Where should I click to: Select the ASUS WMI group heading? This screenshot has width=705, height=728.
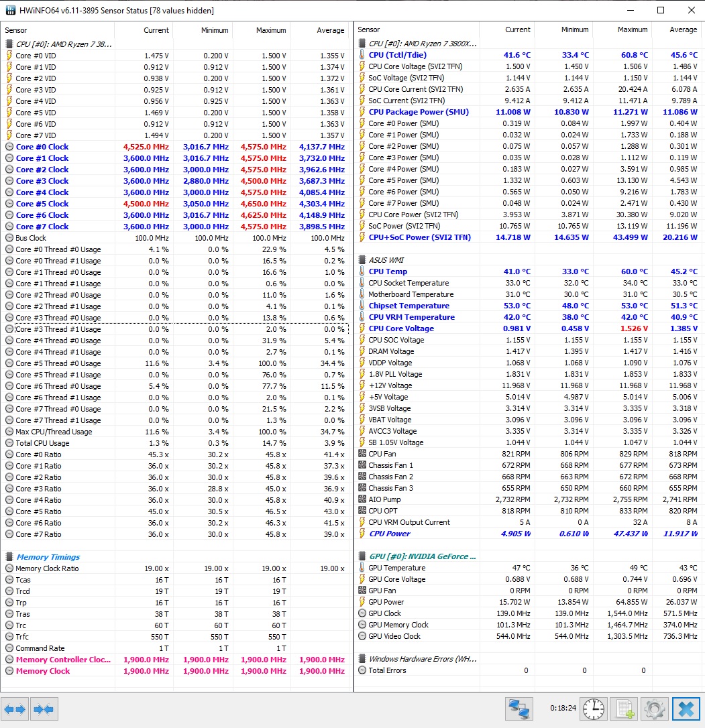click(x=386, y=260)
